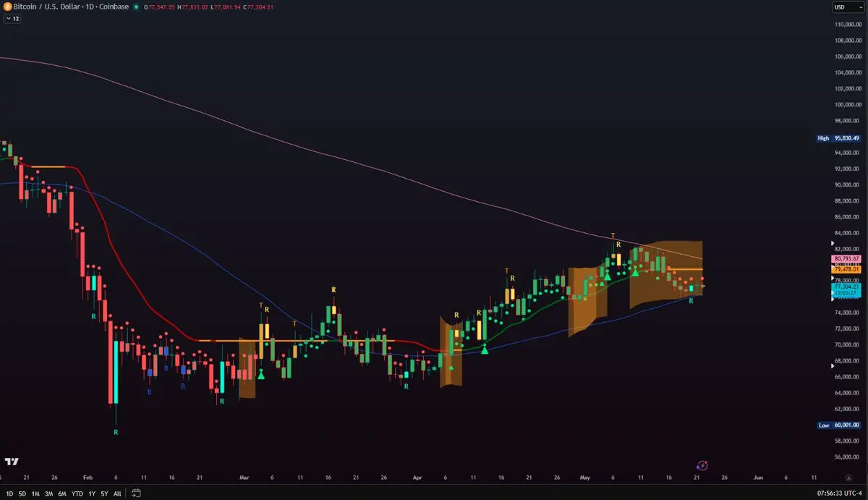Select the 1M time range

coord(35,493)
